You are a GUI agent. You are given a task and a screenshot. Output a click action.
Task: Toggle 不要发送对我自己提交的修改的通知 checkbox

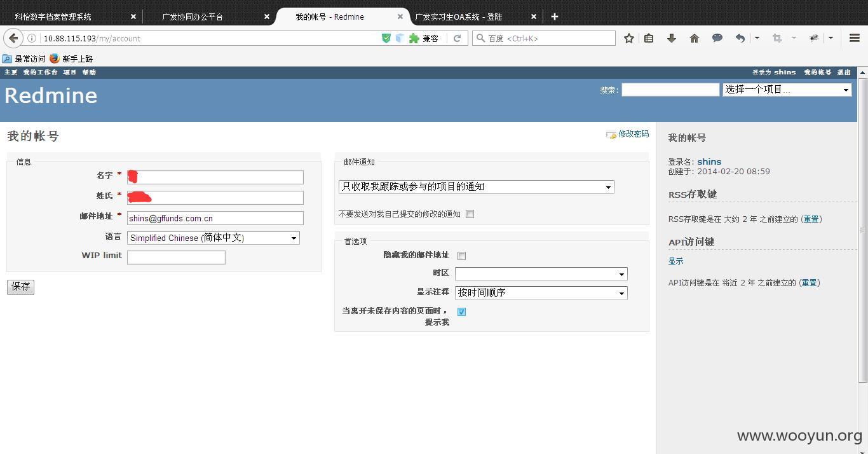click(x=470, y=214)
